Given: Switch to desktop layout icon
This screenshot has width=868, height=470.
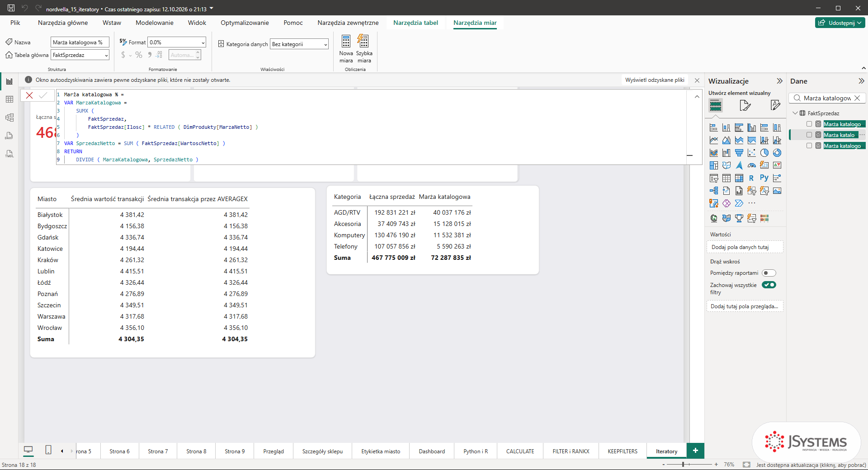Looking at the screenshot, I should click(x=28, y=450).
